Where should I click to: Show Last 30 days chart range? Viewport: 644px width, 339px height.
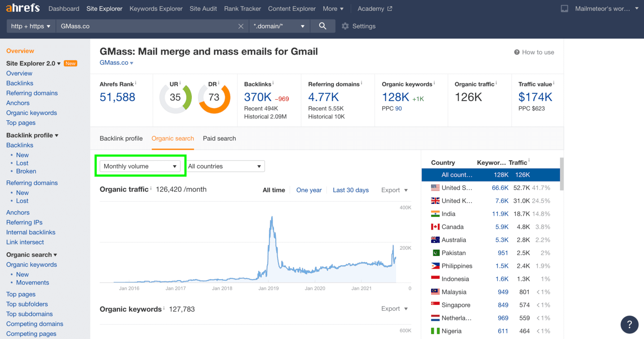[351, 190]
